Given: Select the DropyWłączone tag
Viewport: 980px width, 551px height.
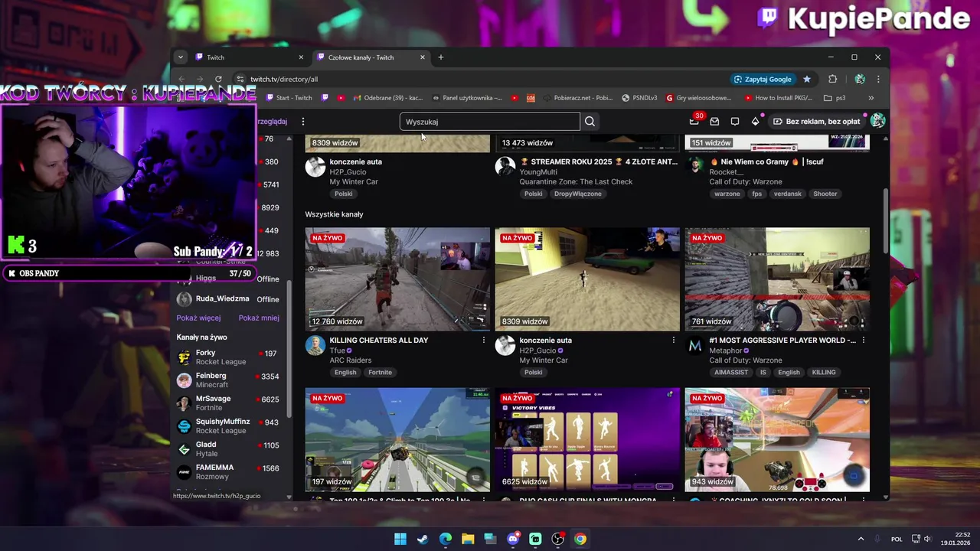Looking at the screenshot, I should click(x=577, y=194).
